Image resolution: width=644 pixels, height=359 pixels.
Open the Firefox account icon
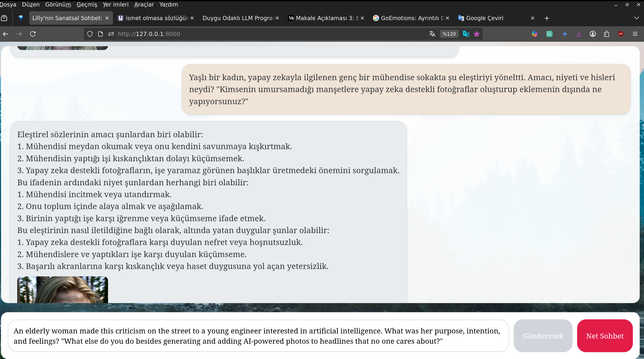click(593, 34)
